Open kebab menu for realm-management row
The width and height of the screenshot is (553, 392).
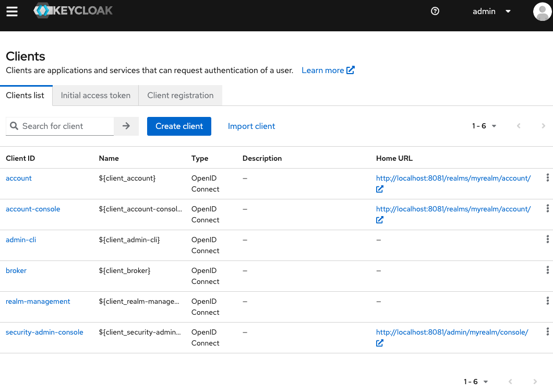coord(547,301)
